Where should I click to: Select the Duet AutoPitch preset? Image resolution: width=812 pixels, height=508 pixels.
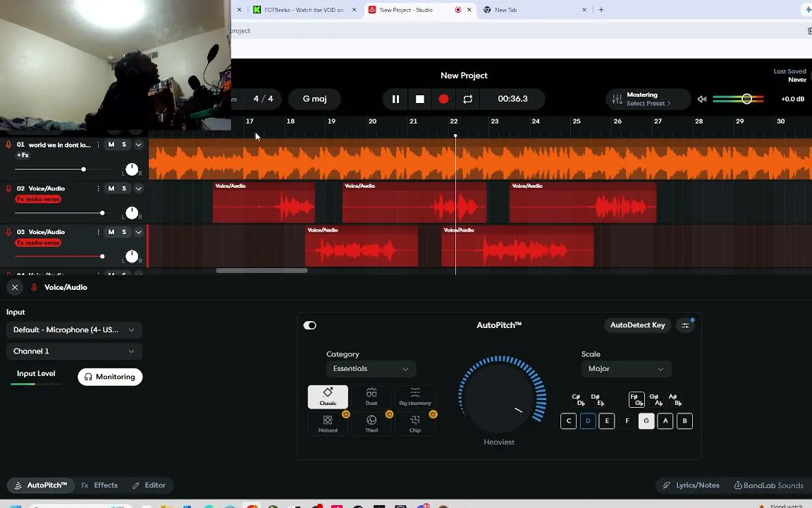[371, 397]
